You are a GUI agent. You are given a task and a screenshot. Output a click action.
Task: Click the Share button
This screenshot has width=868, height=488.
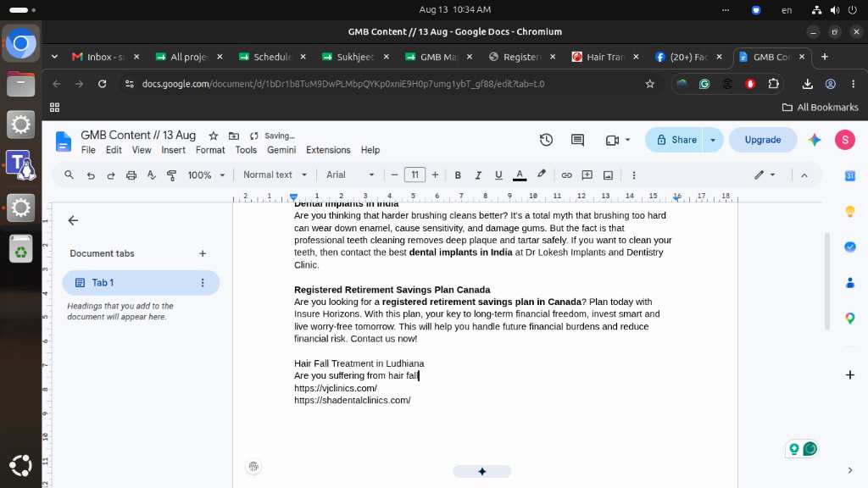(676, 140)
